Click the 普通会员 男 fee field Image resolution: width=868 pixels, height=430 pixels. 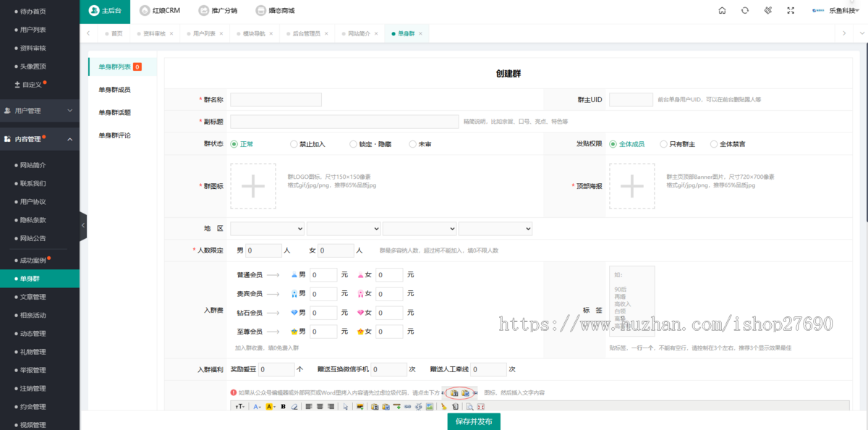tap(323, 275)
